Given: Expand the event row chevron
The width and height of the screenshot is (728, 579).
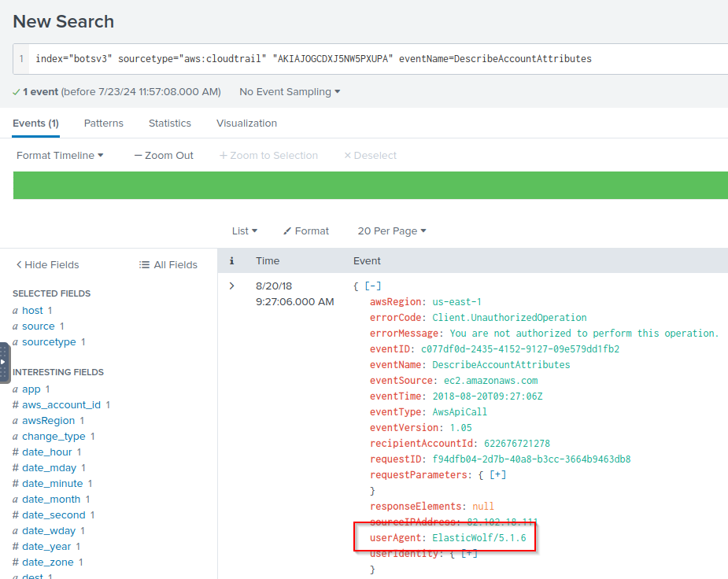Looking at the screenshot, I should tap(231, 286).
